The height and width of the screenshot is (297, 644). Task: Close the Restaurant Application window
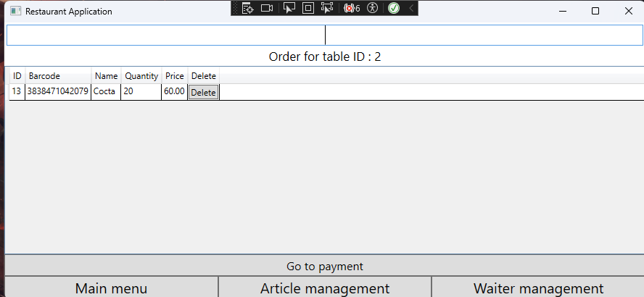[628, 11]
